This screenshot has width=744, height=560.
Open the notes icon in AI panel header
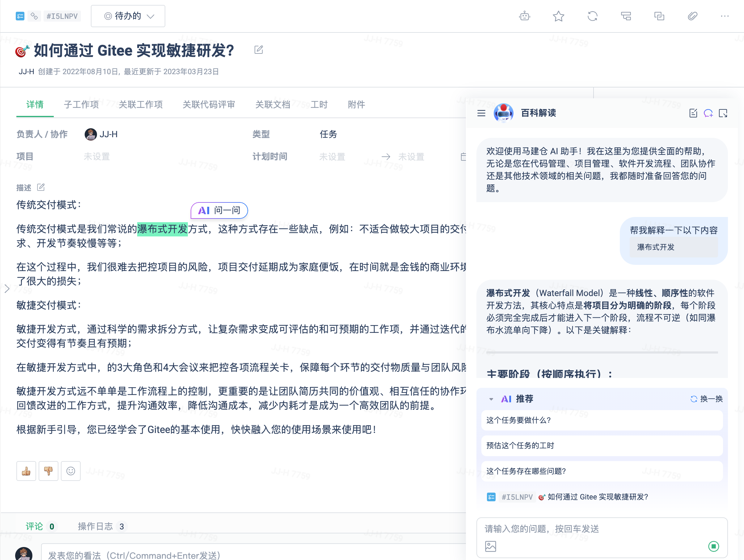coord(693,113)
